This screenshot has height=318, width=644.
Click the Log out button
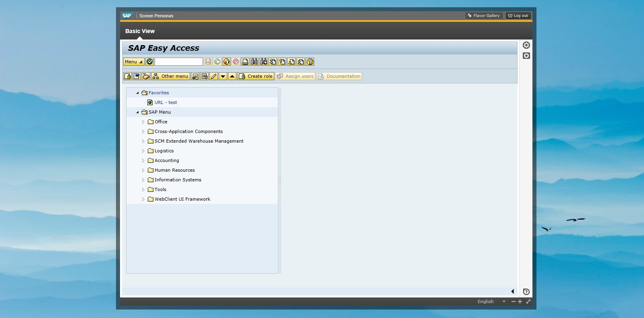518,16
